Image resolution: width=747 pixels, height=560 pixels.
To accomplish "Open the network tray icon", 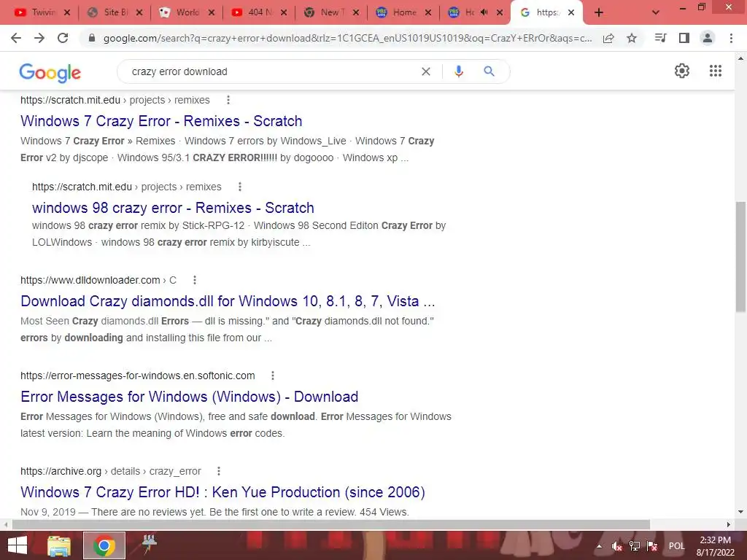I will (634, 546).
